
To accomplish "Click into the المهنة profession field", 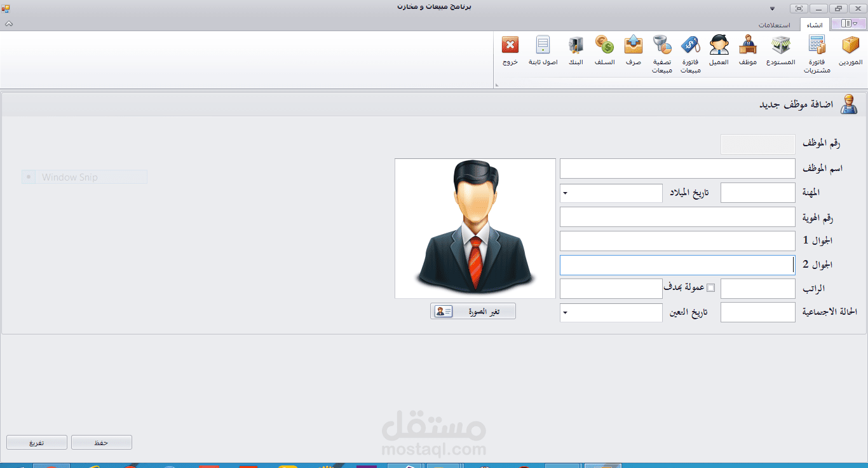I will (758, 193).
